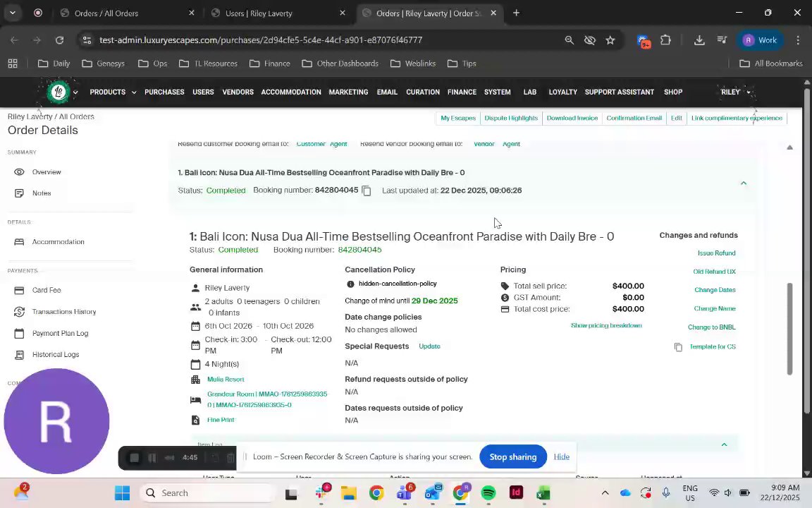Image resolution: width=812 pixels, height=508 pixels.
Task: Hide the Loom sharing notification
Action: pos(561,456)
